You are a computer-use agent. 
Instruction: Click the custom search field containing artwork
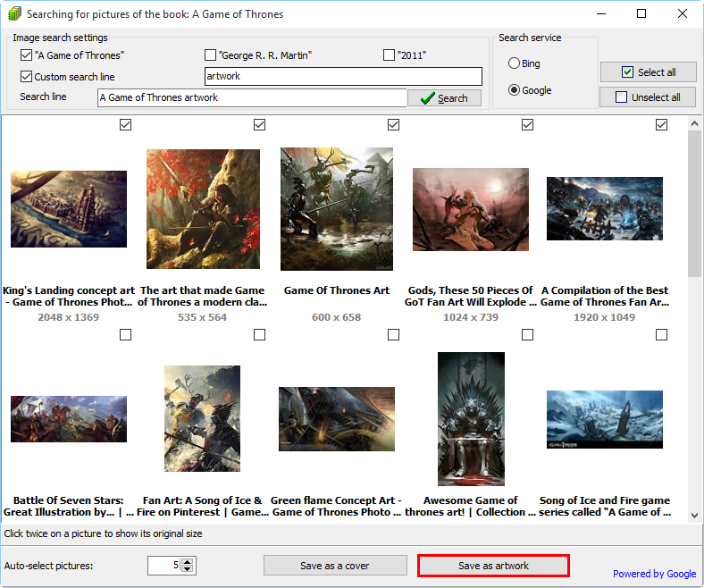tap(343, 76)
